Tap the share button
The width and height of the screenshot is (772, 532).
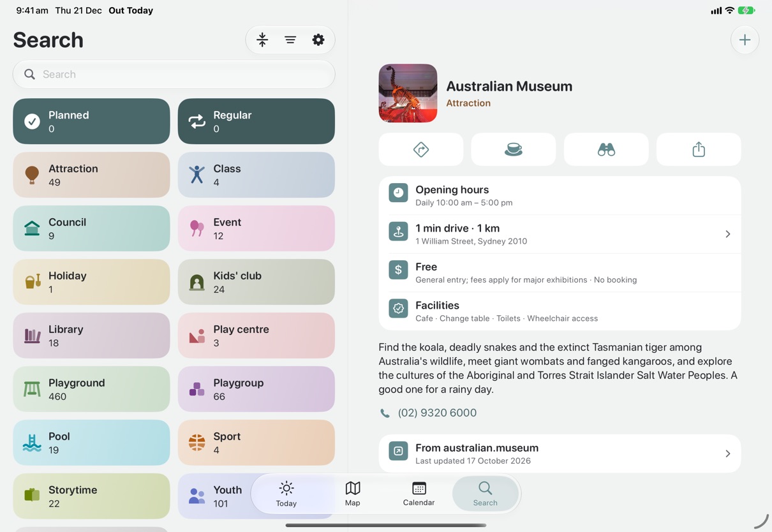(x=699, y=149)
